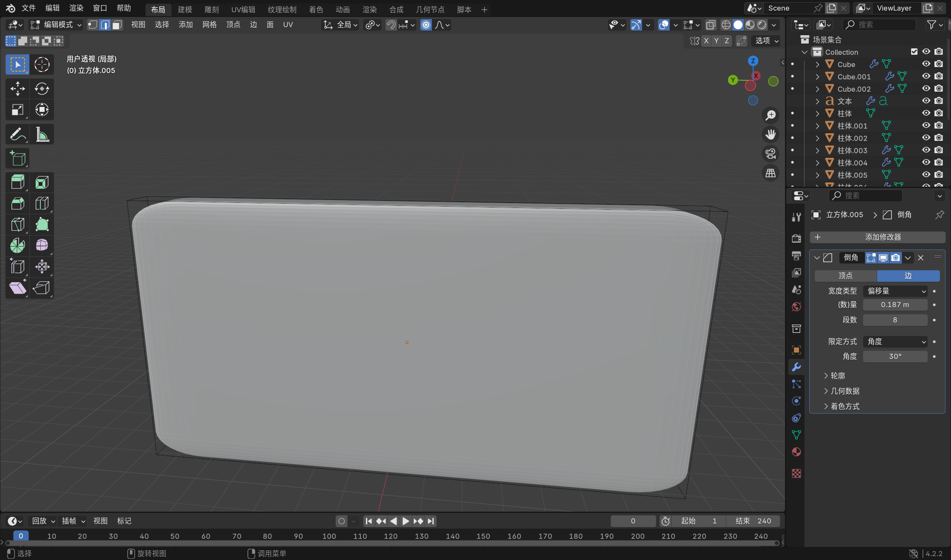Expand the 柱体.003 tree item
Viewport: 951px width, 560px height.
817,150
